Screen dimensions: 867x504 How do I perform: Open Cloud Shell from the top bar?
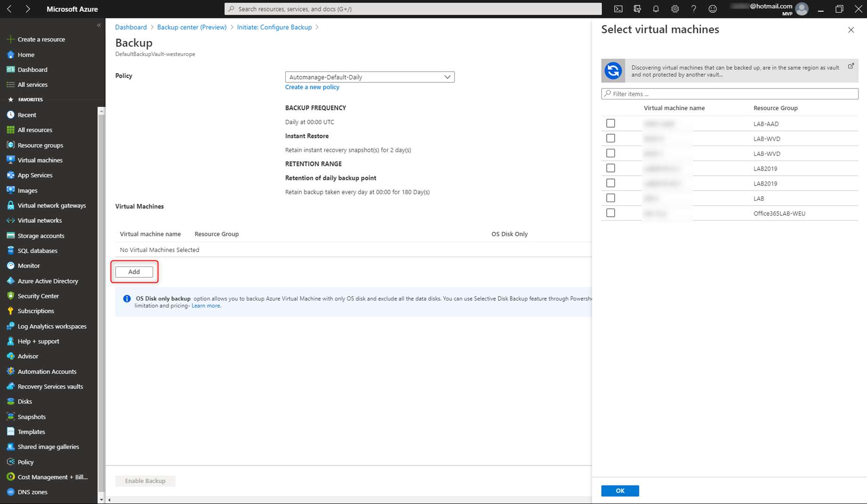click(618, 9)
